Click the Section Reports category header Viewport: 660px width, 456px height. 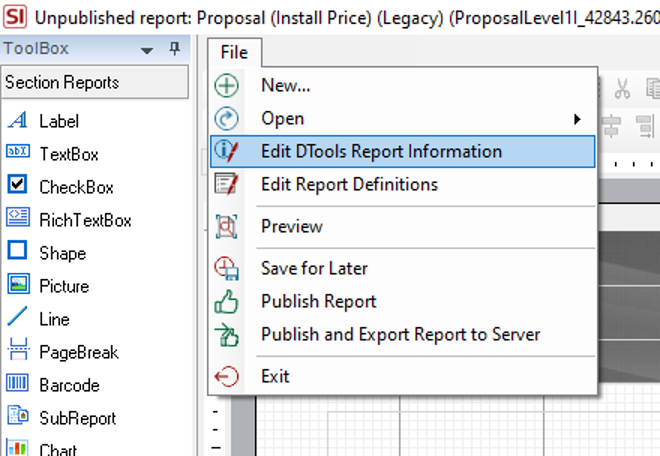tap(94, 82)
